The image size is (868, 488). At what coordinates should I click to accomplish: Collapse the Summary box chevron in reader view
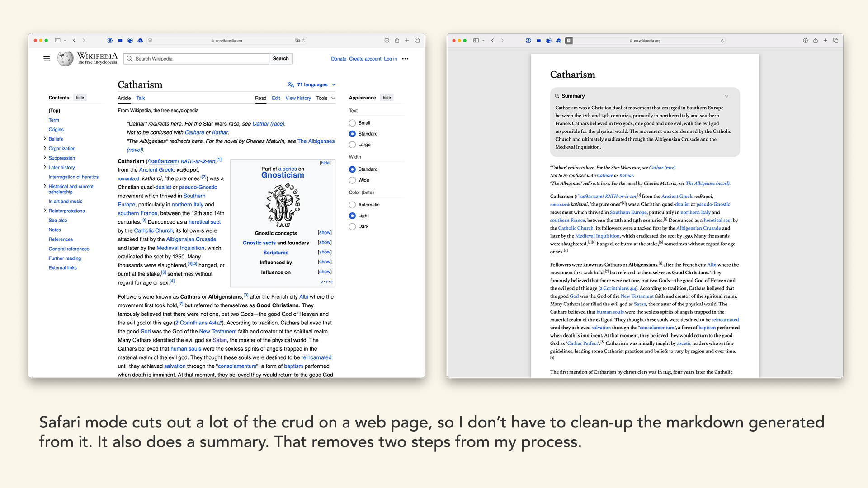point(726,96)
